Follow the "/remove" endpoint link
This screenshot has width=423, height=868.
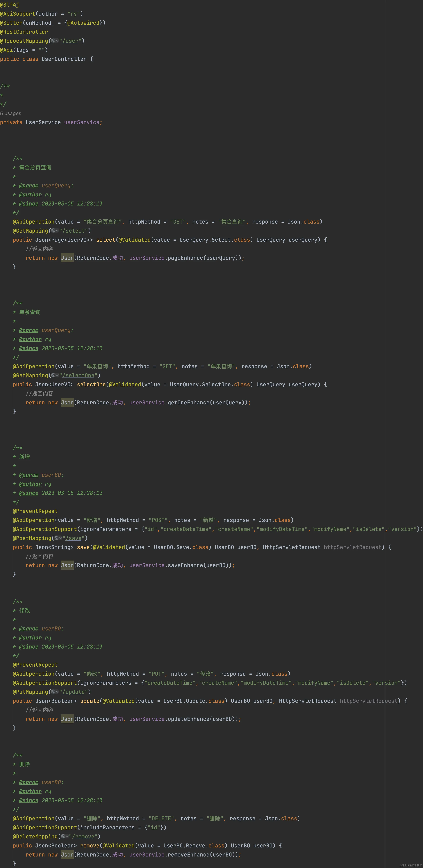[x=83, y=836]
